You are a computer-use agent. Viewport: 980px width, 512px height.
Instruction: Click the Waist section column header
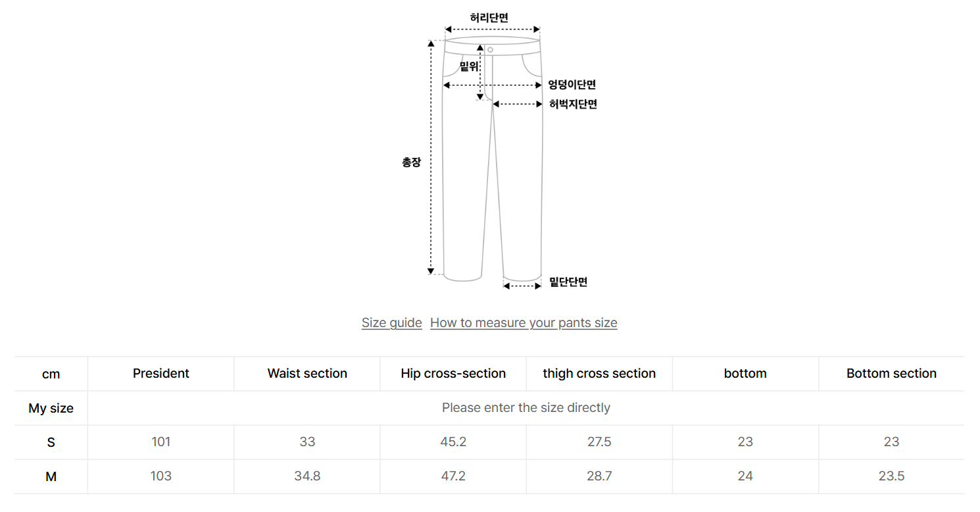[307, 374]
